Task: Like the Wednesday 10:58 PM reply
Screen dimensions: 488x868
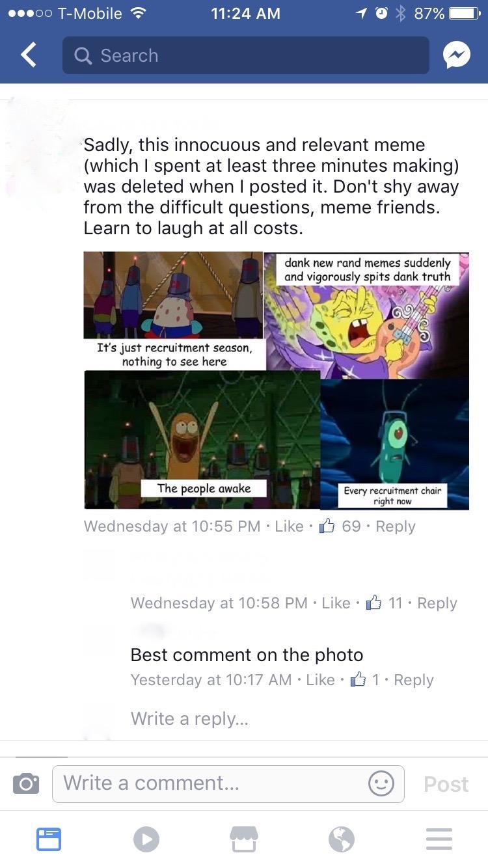Action: [336, 603]
